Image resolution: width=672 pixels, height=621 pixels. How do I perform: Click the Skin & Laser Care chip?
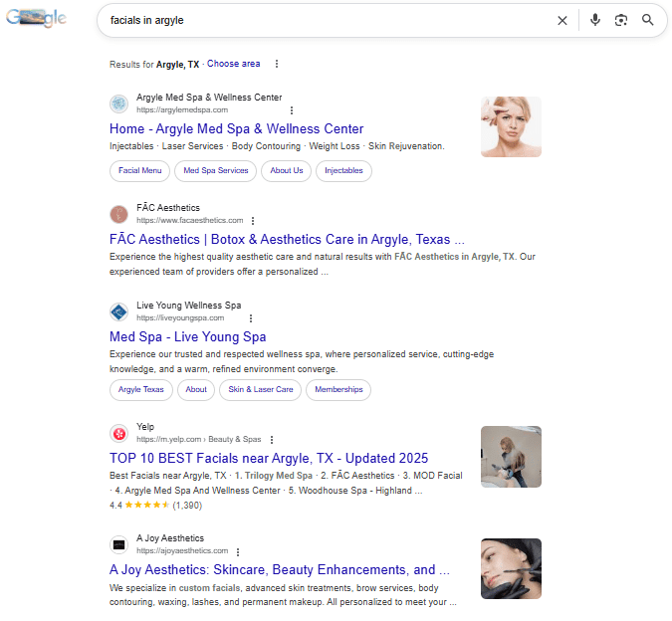(x=261, y=390)
